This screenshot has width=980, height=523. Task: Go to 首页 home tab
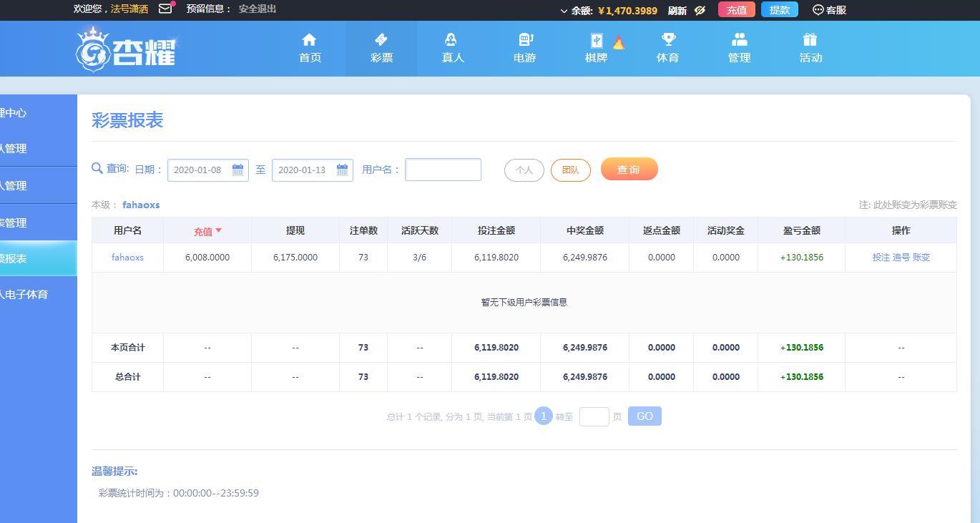pos(310,49)
